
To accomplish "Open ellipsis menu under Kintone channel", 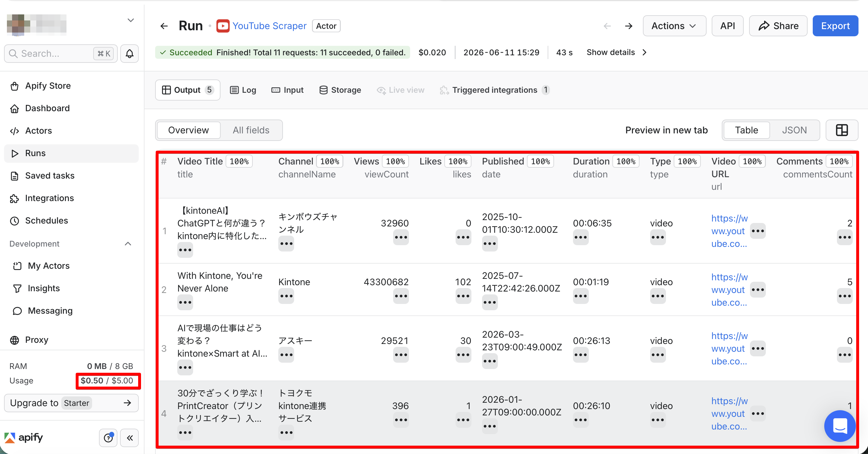I will (x=286, y=296).
